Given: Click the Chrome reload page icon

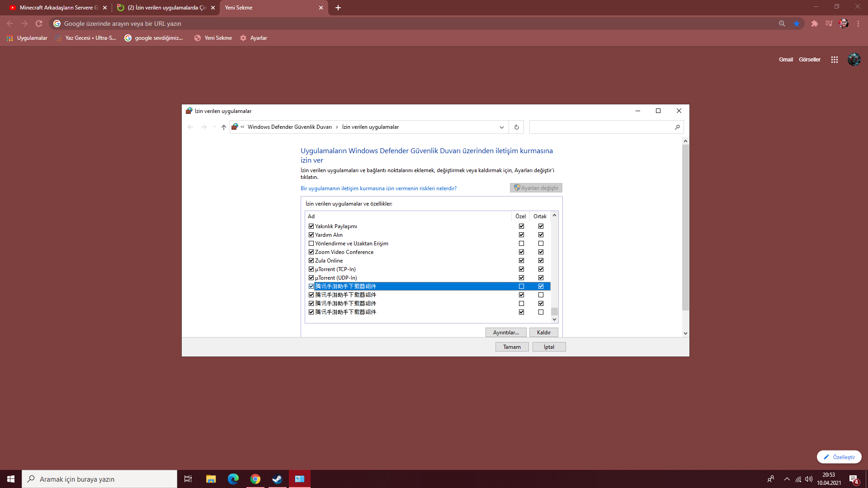Looking at the screenshot, I should click(x=39, y=23).
